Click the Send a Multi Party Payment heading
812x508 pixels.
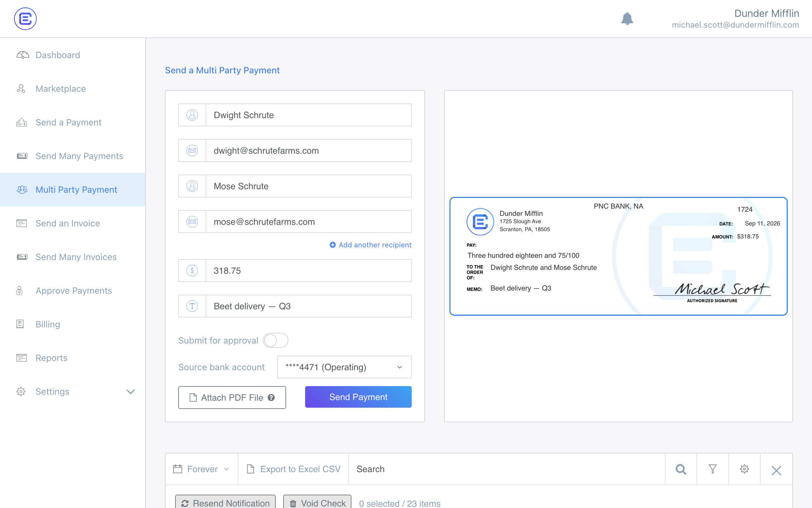222,70
